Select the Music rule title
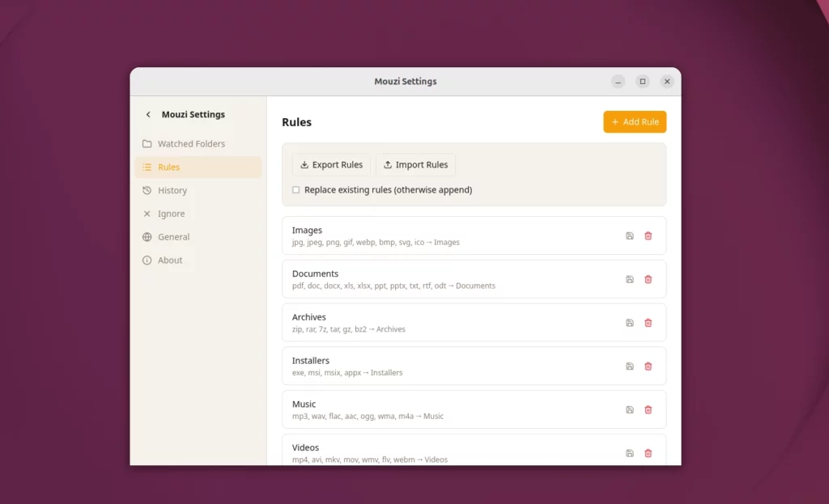 [304, 404]
